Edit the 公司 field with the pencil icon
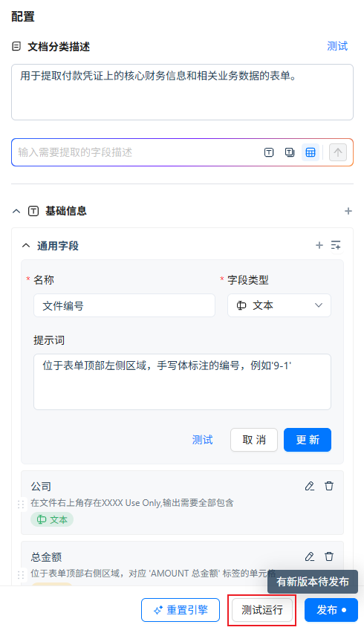This screenshot has width=364, height=633. pyautogui.click(x=310, y=486)
